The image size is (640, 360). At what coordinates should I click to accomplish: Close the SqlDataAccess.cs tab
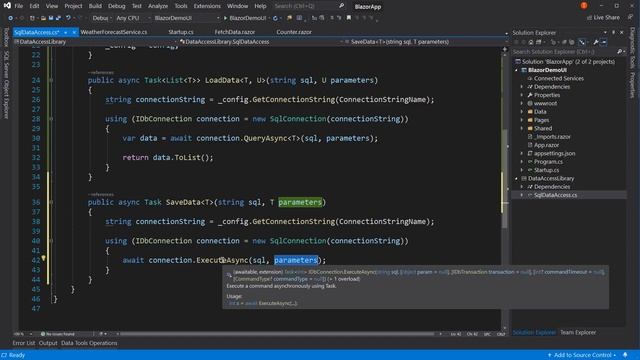coord(74,32)
